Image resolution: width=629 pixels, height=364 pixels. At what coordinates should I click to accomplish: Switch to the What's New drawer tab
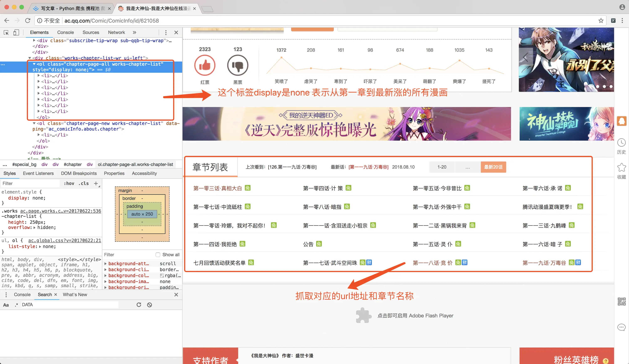75,294
